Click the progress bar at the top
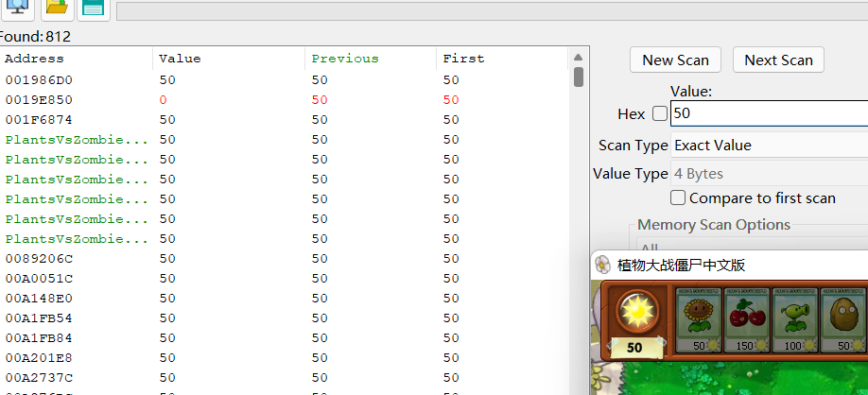Viewport: 868px width, 395px height. pos(492,11)
